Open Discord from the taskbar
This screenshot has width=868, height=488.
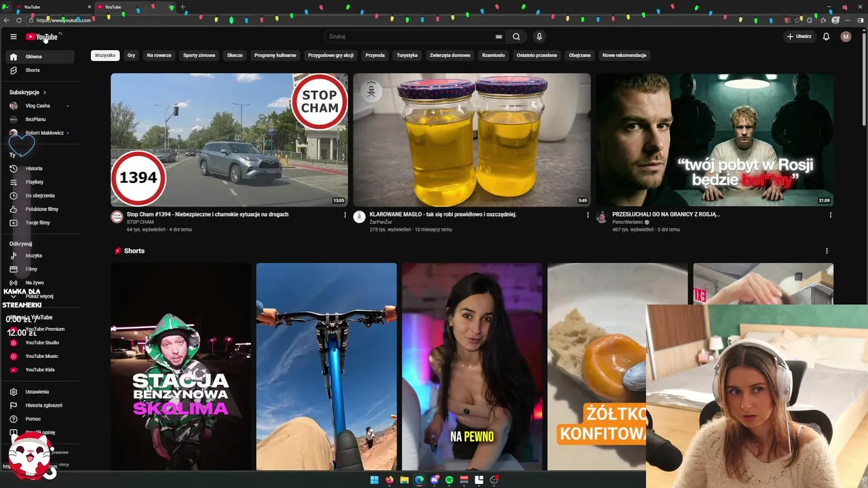435,480
